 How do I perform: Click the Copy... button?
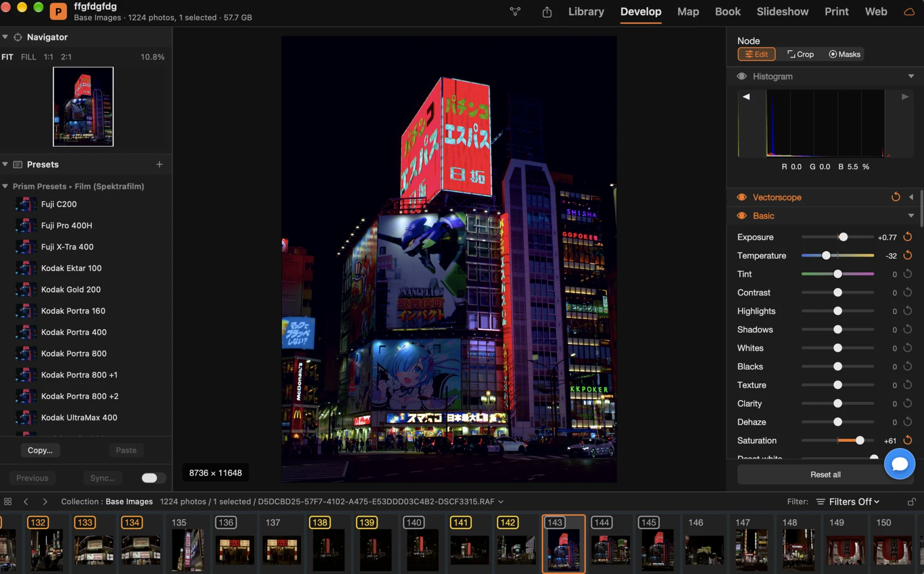pyautogui.click(x=40, y=450)
